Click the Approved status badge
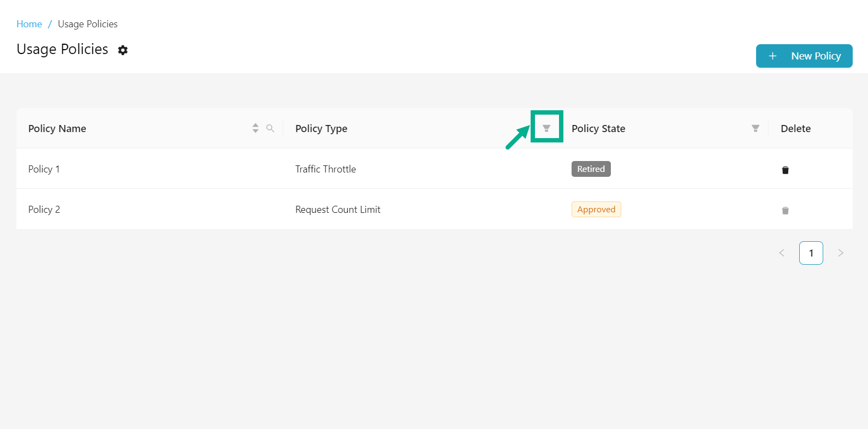This screenshot has width=868, height=429. coord(596,210)
